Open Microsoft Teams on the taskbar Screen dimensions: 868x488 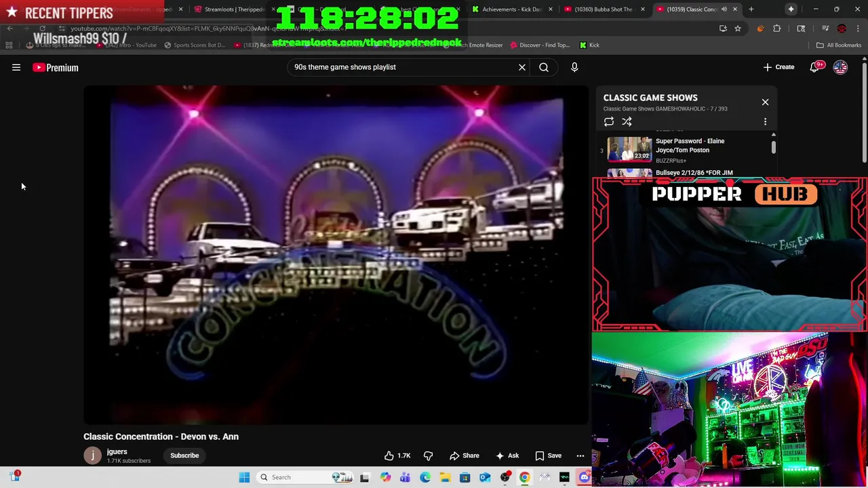point(405,477)
